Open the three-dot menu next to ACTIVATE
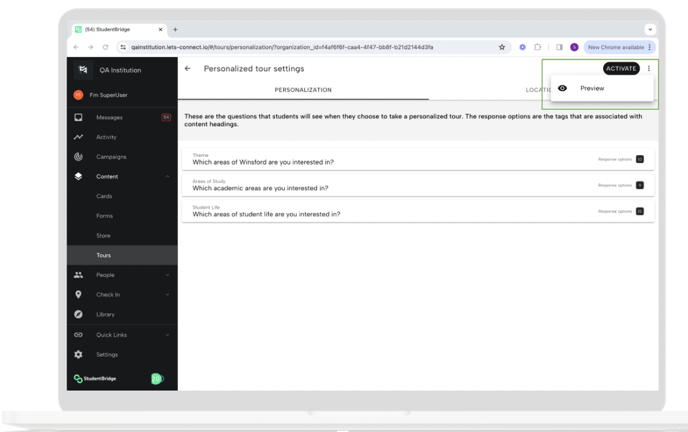Screen dimensions: 688x432 (x=649, y=68)
